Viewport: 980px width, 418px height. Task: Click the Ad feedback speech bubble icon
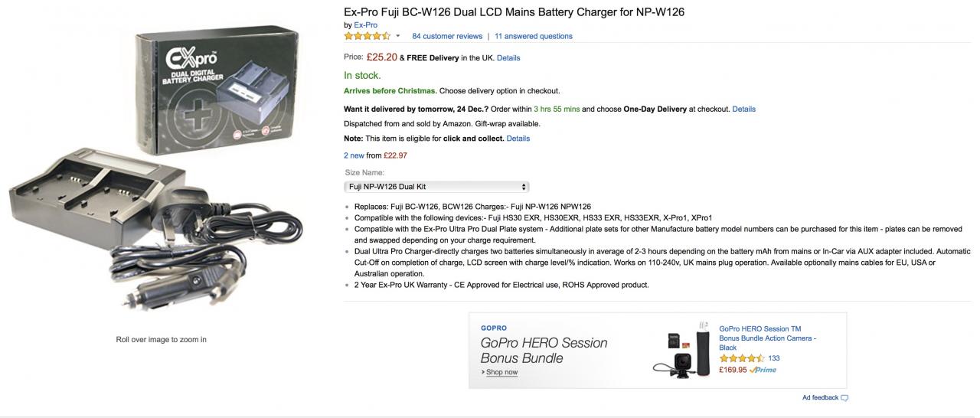844,398
